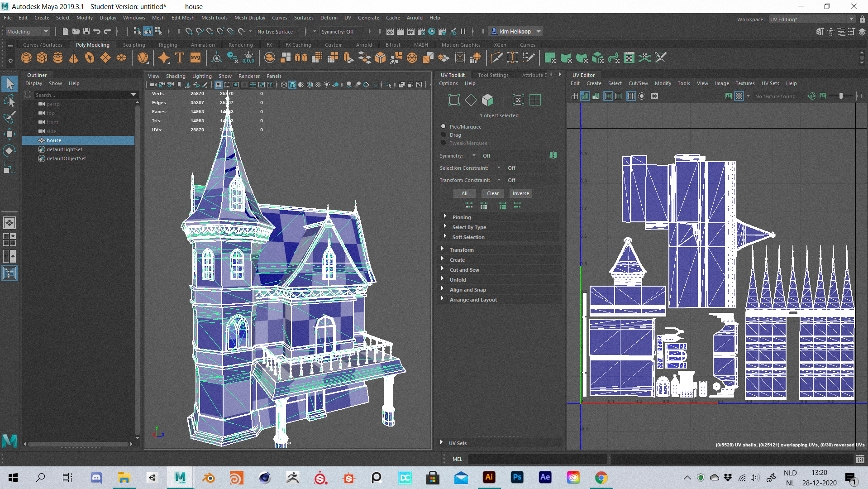Open Photoshop from the taskbar
Screen dimensions: 868x489
(517, 477)
